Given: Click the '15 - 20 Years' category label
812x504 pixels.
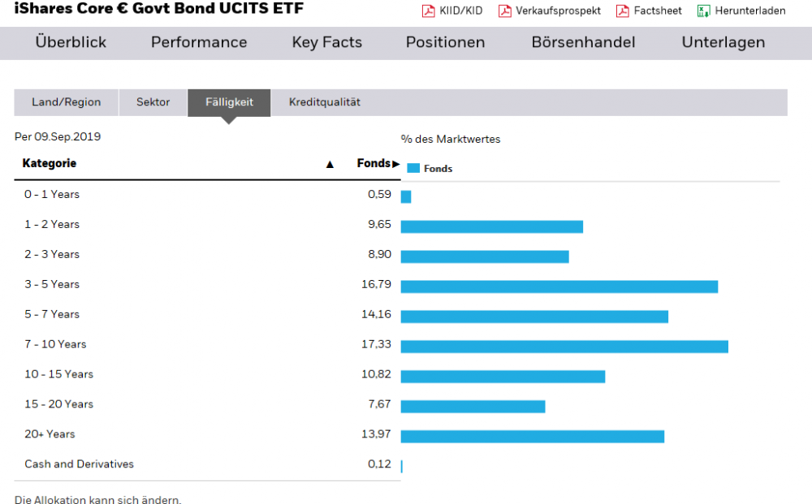Looking at the screenshot, I should click(59, 405).
